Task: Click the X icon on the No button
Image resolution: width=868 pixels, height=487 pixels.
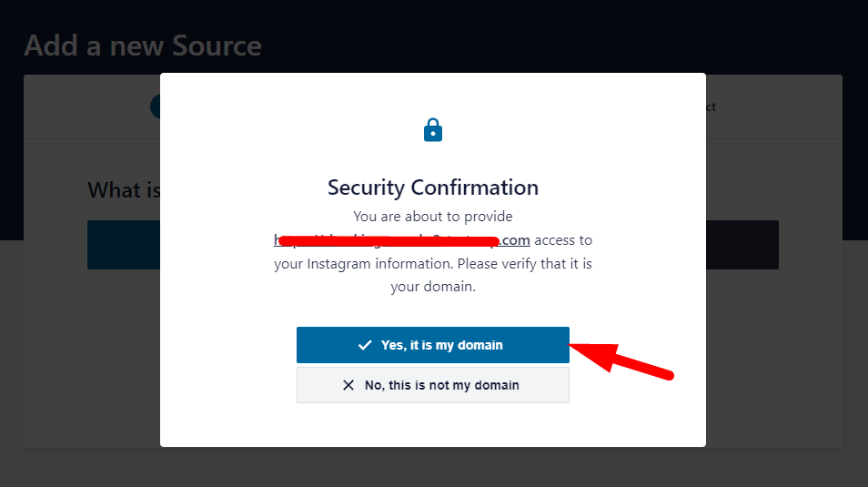Action: click(x=348, y=385)
